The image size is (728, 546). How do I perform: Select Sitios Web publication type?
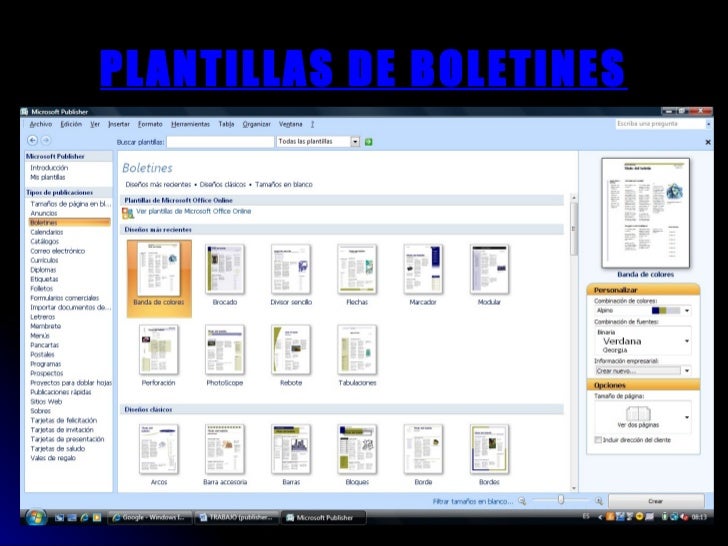[x=46, y=402]
